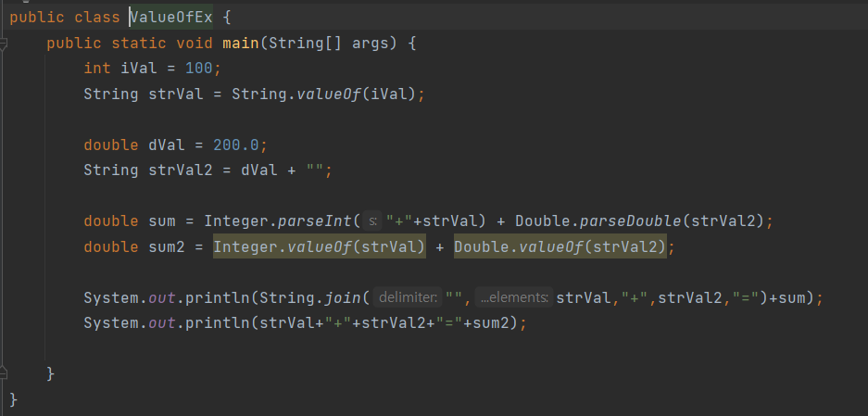Click the numeric literal 200.0
The image size is (868, 416).
point(236,145)
